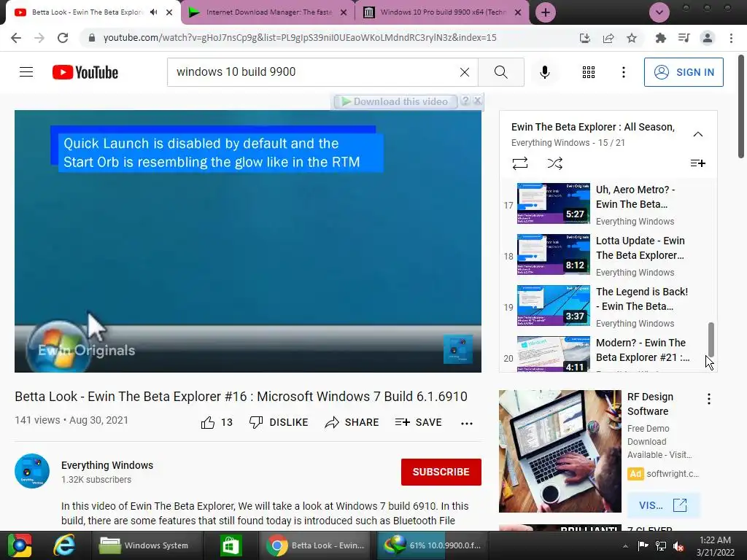The image size is (747, 560).
Task: Open Chrome three-dot menu
Action: (731, 38)
